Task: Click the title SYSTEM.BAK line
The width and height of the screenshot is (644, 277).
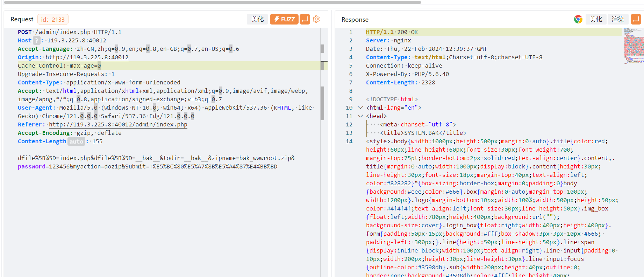Action: [423, 133]
